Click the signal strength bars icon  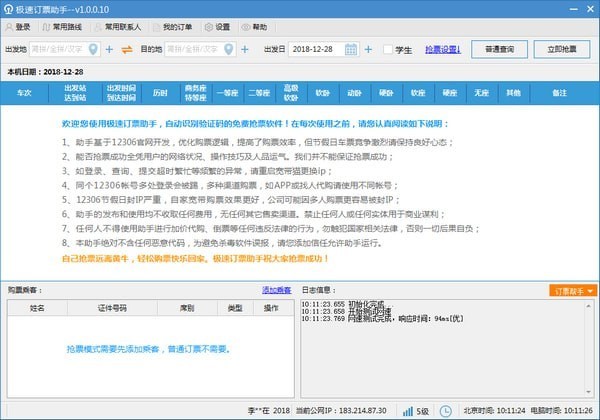point(408,411)
